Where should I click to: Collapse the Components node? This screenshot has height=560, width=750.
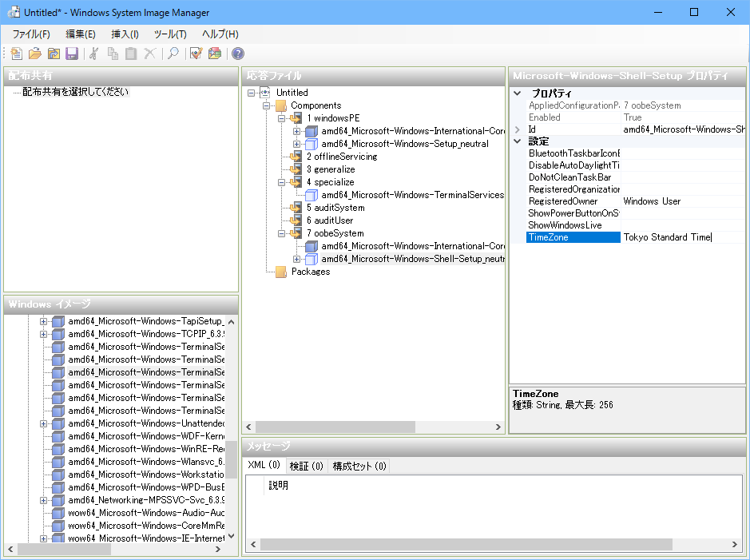pos(267,105)
